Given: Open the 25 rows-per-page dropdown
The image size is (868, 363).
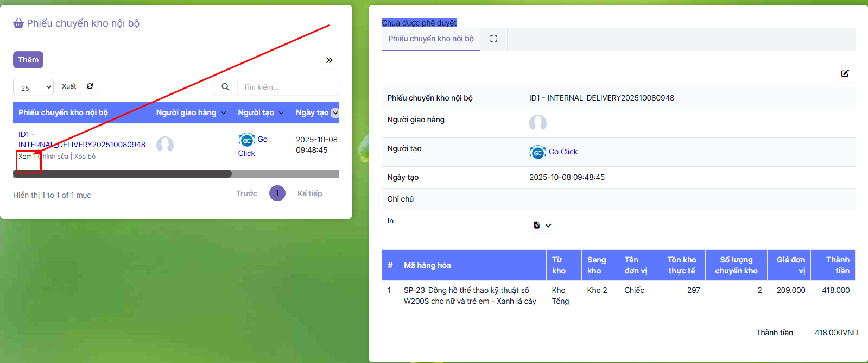Looking at the screenshot, I should point(33,87).
